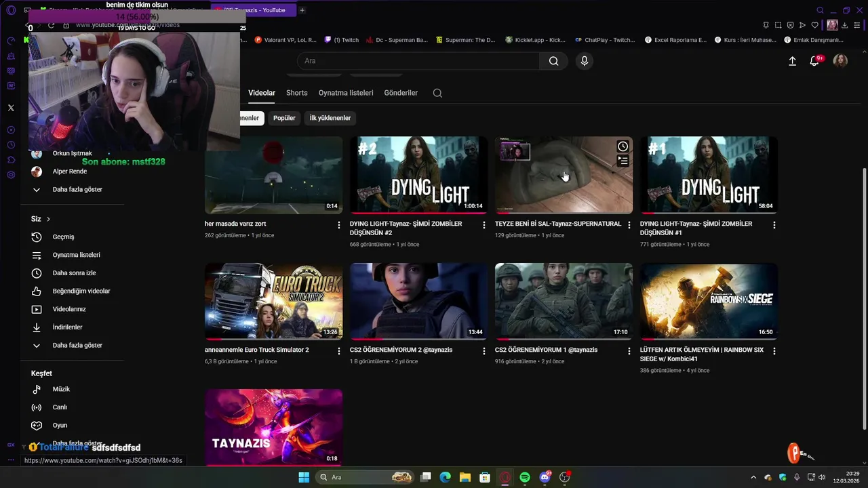This screenshot has height=488, width=868.
Task: Click title 'her masada varız zort'
Action: [235, 224]
